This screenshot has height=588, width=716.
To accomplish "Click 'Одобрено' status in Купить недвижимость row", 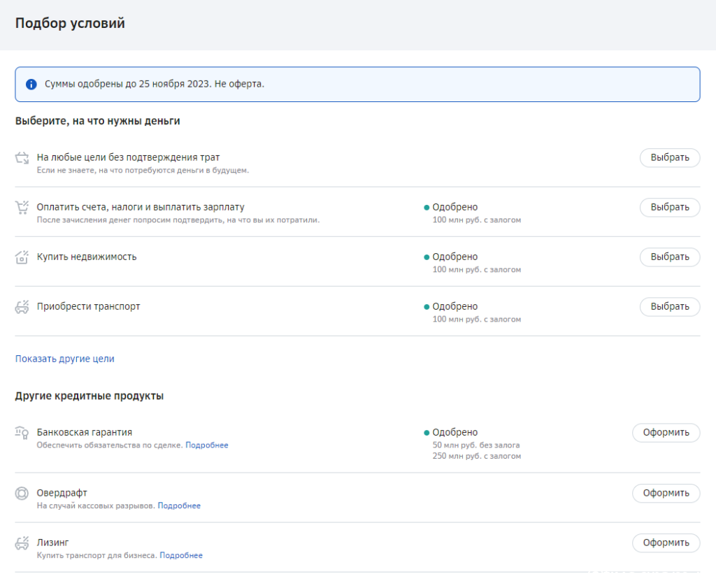I will click(x=454, y=257).
